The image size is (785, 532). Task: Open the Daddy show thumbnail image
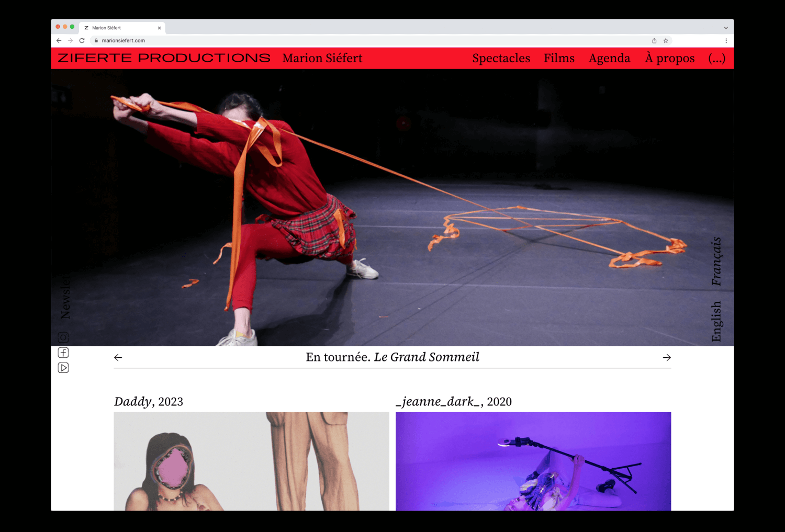pos(251,461)
